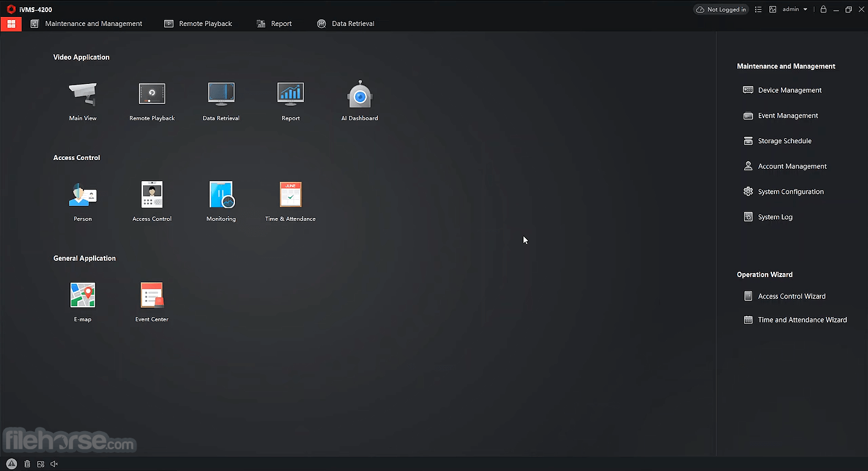Image resolution: width=868 pixels, height=471 pixels.
Task: Open the Monitoring door icon
Action: coord(221,194)
